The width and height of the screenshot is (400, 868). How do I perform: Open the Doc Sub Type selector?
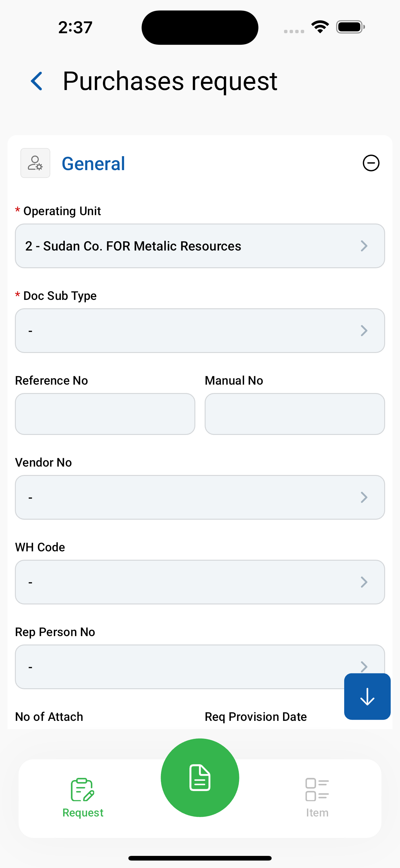click(x=200, y=331)
